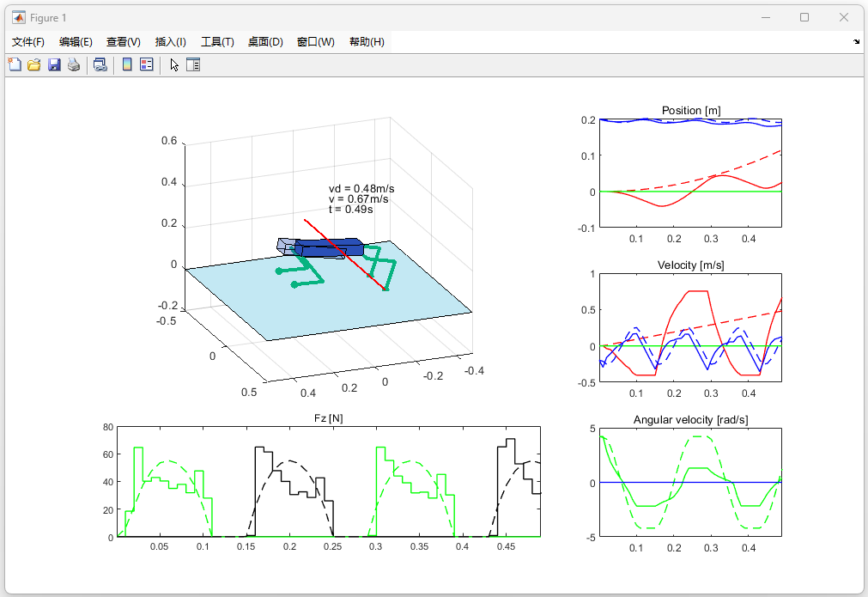The image size is (868, 597).
Task: Click the Open File folder icon
Action: pyautogui.click(x=34, y=64)
